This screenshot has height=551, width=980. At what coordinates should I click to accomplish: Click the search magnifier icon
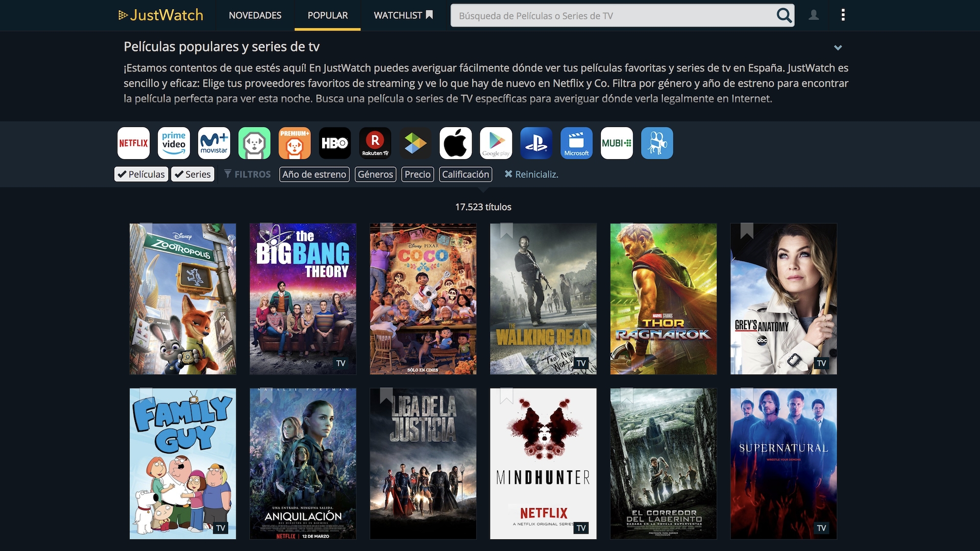784,15
